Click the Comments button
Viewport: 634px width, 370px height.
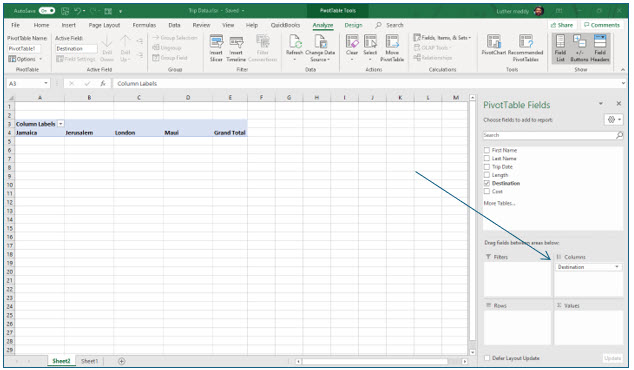pyautogui.click(x=602, y=25)
